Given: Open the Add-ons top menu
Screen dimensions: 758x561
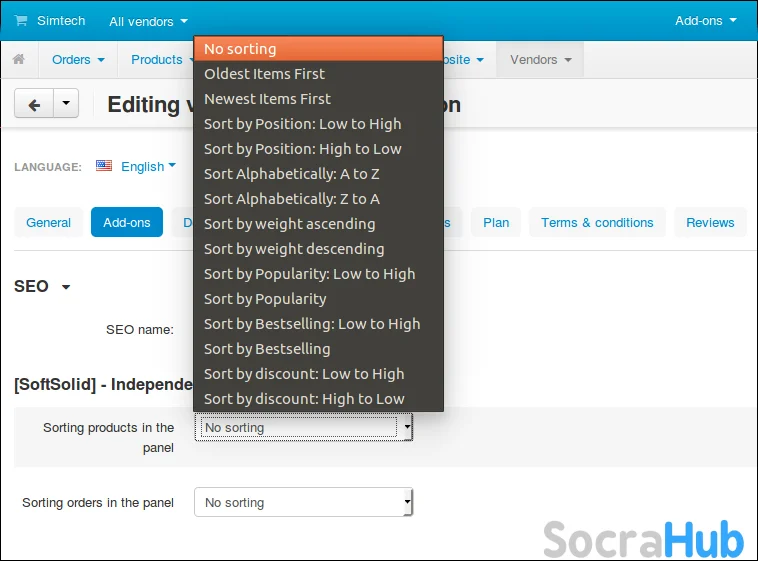Looking at the screenshot, I should pyautogui.click(x=705, y=20).
